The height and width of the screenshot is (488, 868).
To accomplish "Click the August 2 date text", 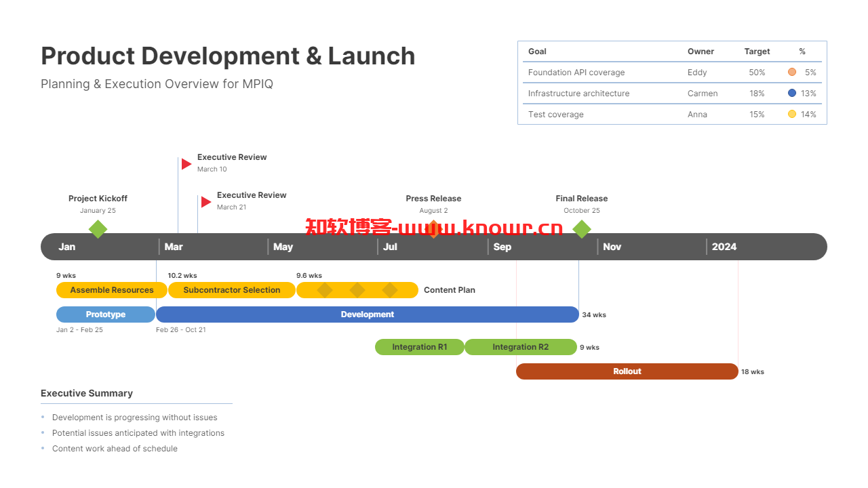I will (x=433, y=211).
